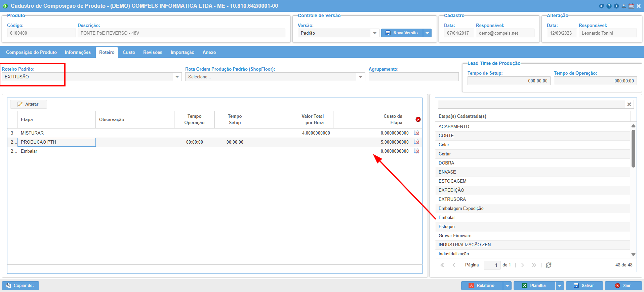644x292 pixels.
Task: Click the play video tutorial icon
Action: [616, 6]
